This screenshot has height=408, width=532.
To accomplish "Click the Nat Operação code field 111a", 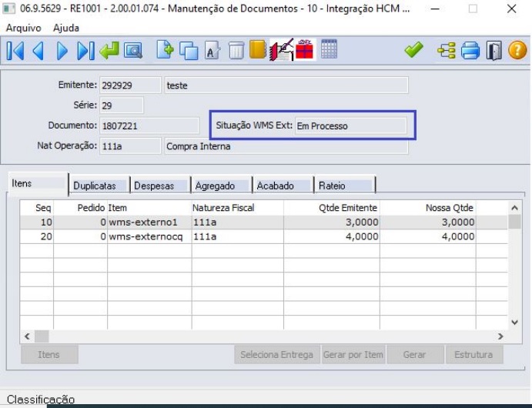I will tap(130, 146).
